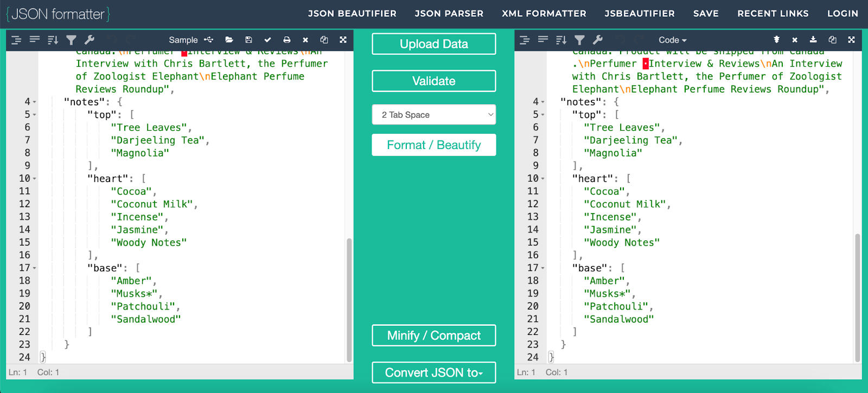Format JSON icon in left editor toolbar
The height and width of the screenshot is (393, 868).
pos(16,40)
